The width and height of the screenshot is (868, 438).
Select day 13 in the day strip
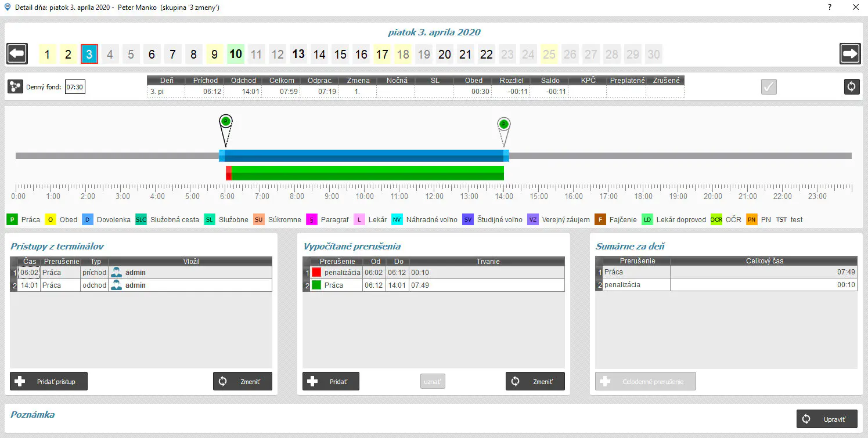click(x=298, y=54)
